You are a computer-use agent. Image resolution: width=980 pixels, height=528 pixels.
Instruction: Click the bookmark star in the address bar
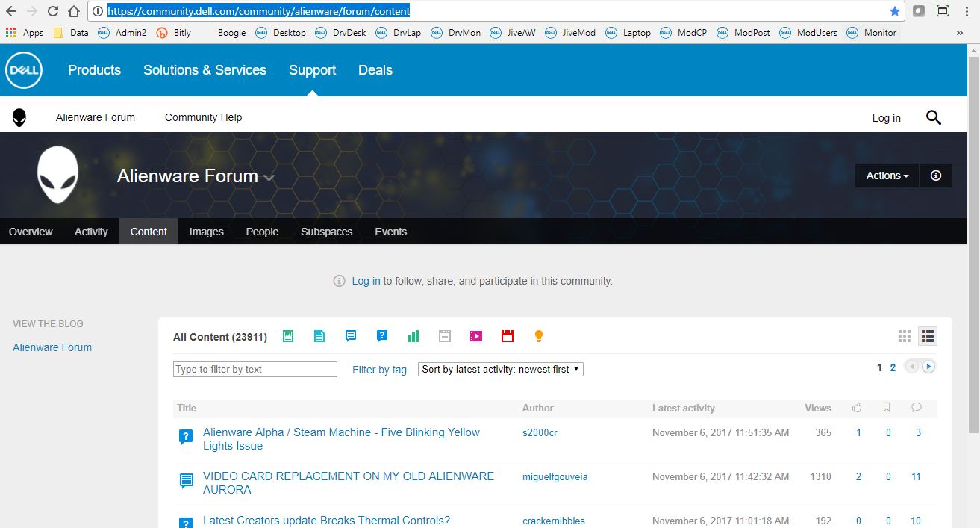[895, 11]
